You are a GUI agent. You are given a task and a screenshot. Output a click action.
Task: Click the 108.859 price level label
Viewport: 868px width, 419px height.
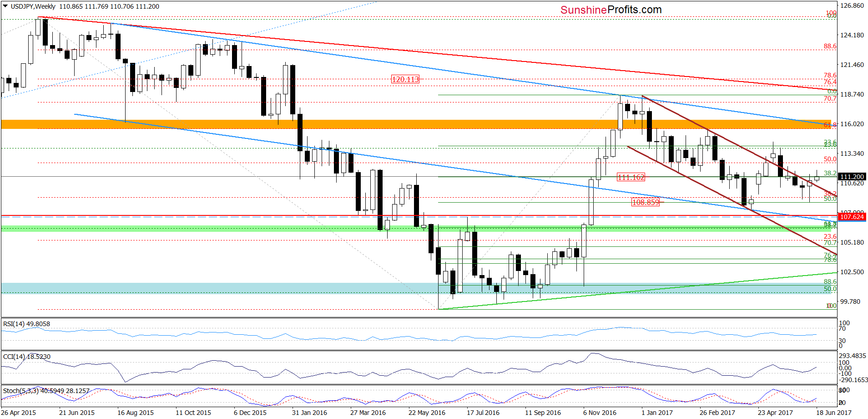coord(645,202)
